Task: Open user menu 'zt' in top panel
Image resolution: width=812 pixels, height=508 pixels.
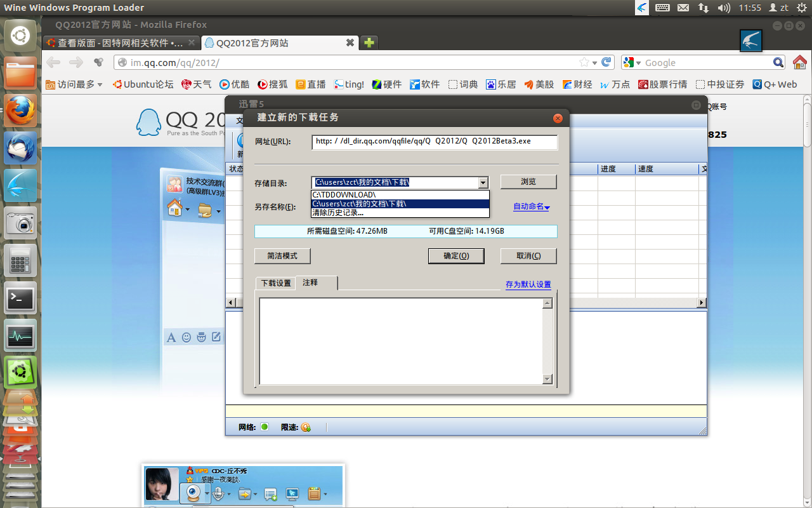Action: point(778,8)
